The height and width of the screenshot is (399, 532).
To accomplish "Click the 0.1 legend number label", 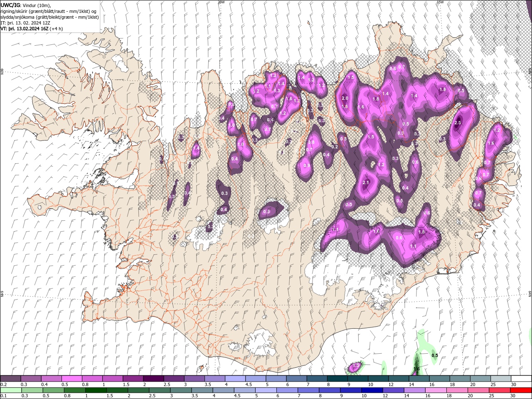I will pyautogui.click(x=3, y=396).
